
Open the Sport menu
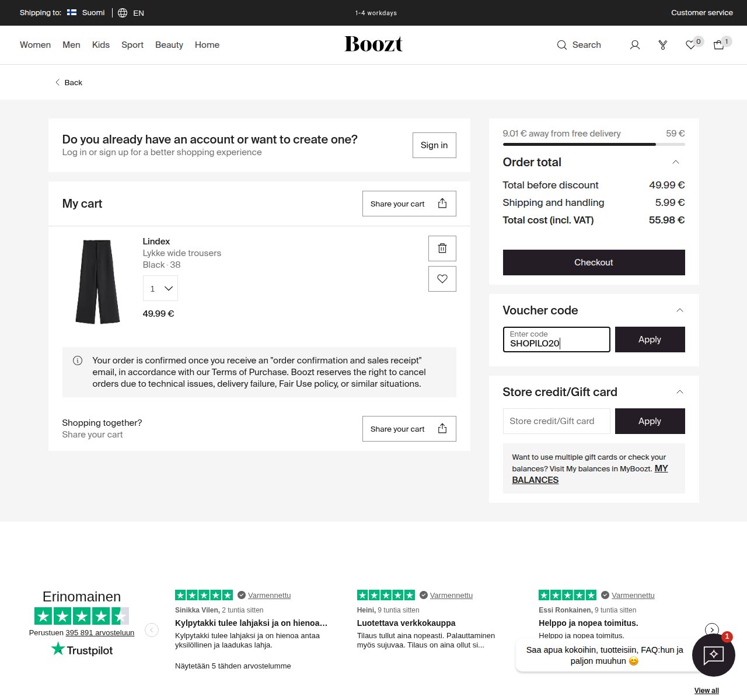tap(132, 45)
